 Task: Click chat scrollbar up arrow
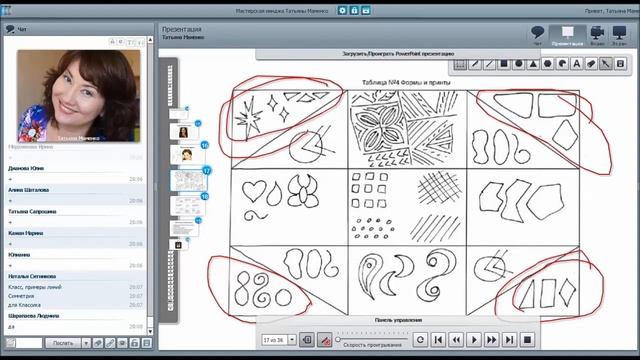pyautogui.click(x=150, y=40)
